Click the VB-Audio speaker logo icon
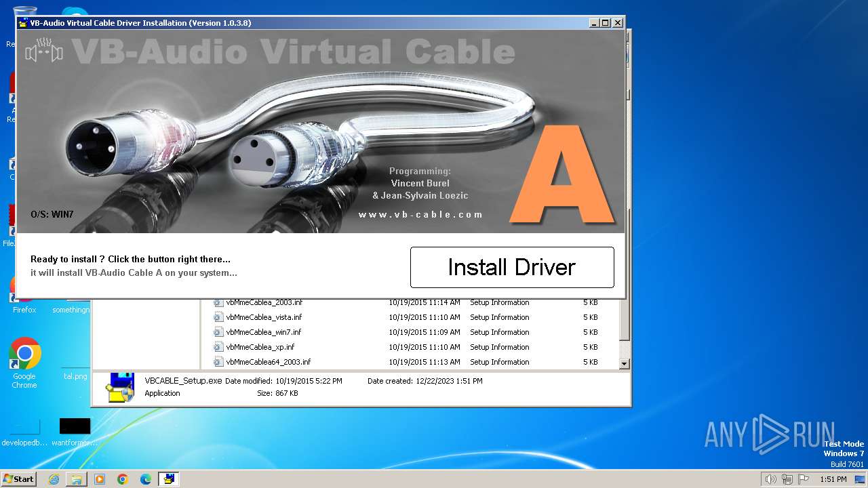The image size is (868, 488). point(44,51)
